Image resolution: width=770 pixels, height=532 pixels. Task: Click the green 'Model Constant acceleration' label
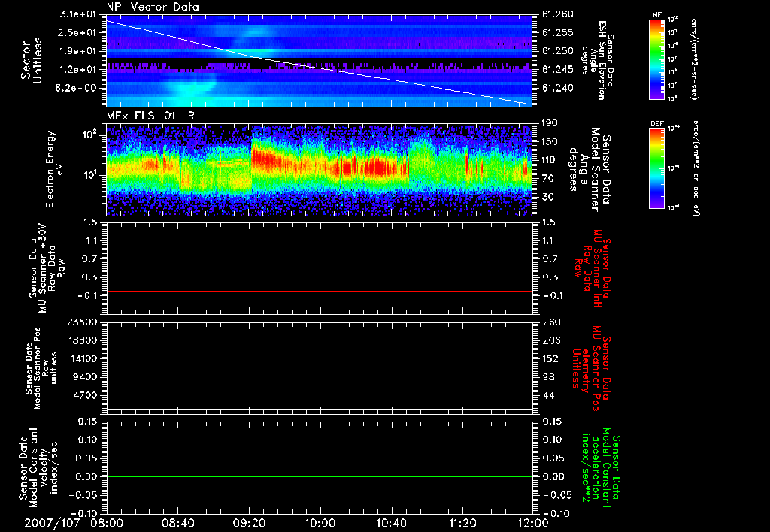click(x=602, y=467)
